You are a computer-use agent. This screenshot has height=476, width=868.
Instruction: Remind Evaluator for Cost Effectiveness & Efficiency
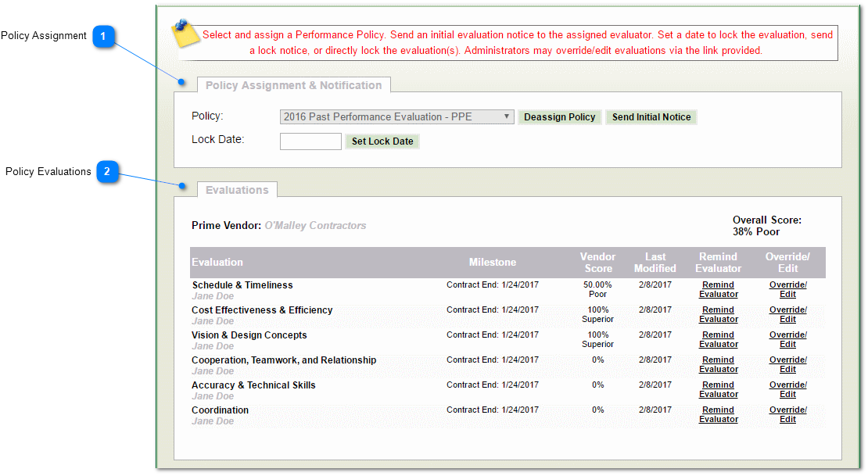718,315
